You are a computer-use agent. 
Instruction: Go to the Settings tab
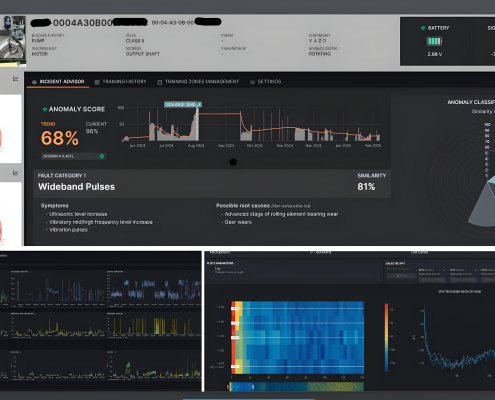pos(266,82)
